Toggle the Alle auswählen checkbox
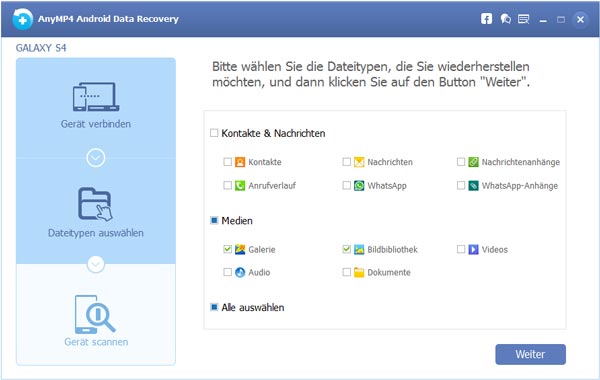Viewport: 600px width, 380px height. [x=214, y=307]
